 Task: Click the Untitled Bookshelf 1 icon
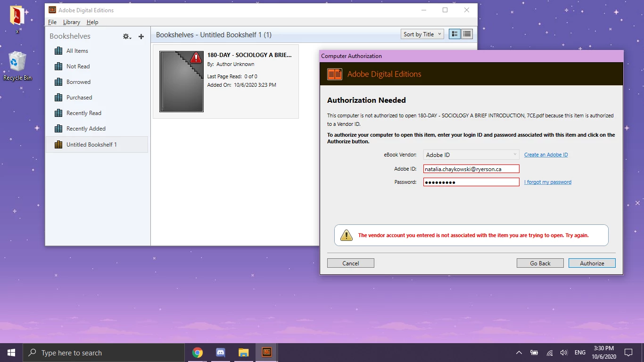point(58,145)
